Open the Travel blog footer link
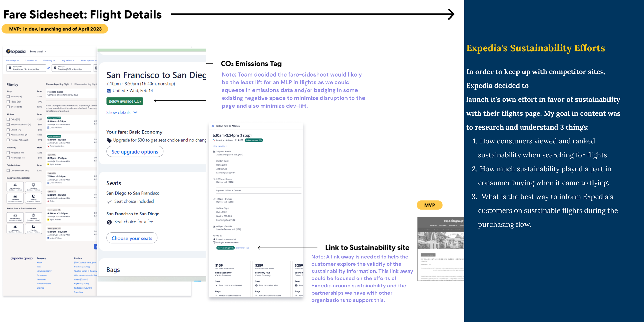Viewport: 644px width, 322px height. tap(79, 292)
